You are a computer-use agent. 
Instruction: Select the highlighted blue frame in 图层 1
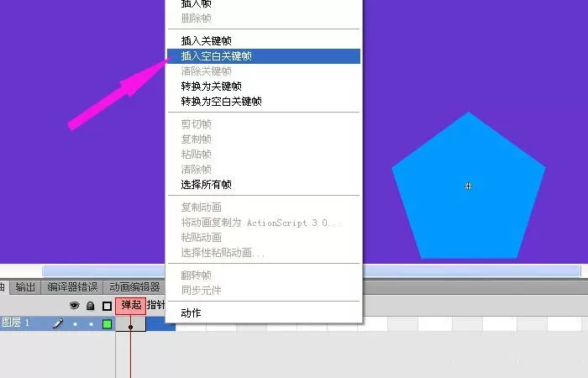[x=160, y=324]
